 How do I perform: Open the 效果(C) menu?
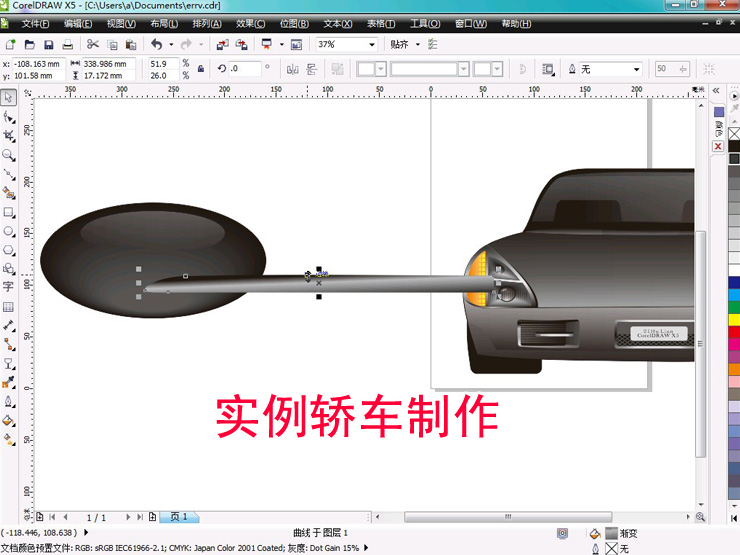pos(251,23)
